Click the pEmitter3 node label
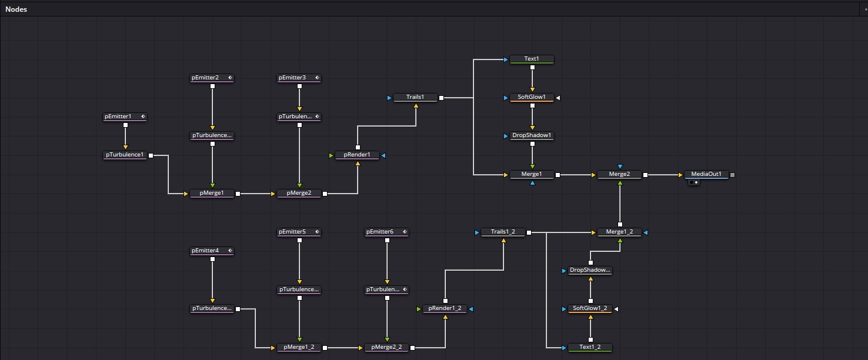Screen dimensions: 868x360 (292, 78)
